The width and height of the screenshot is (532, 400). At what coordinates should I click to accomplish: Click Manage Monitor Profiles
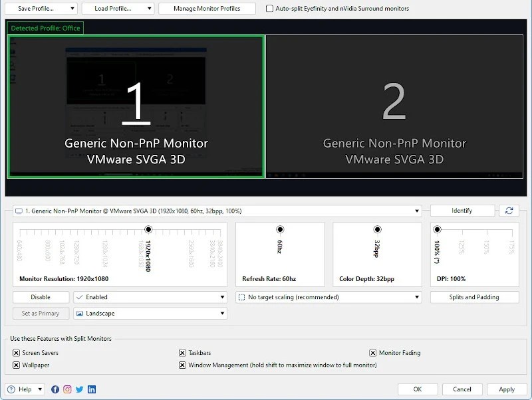[206, 9]
